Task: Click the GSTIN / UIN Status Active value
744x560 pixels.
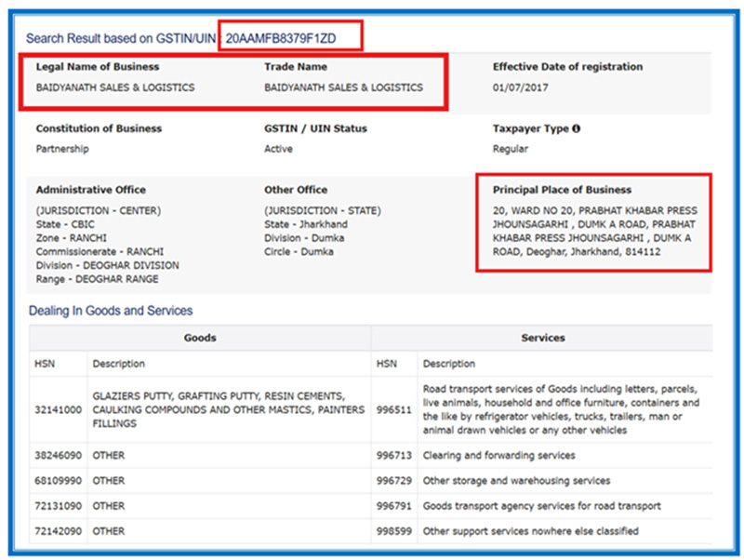Action: coord(278,149)
